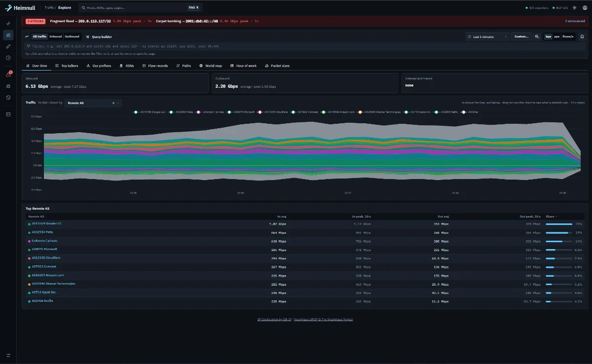Open the Flow records tab
The height and width of the screenshot is (364, 592).
click(155, 66)
